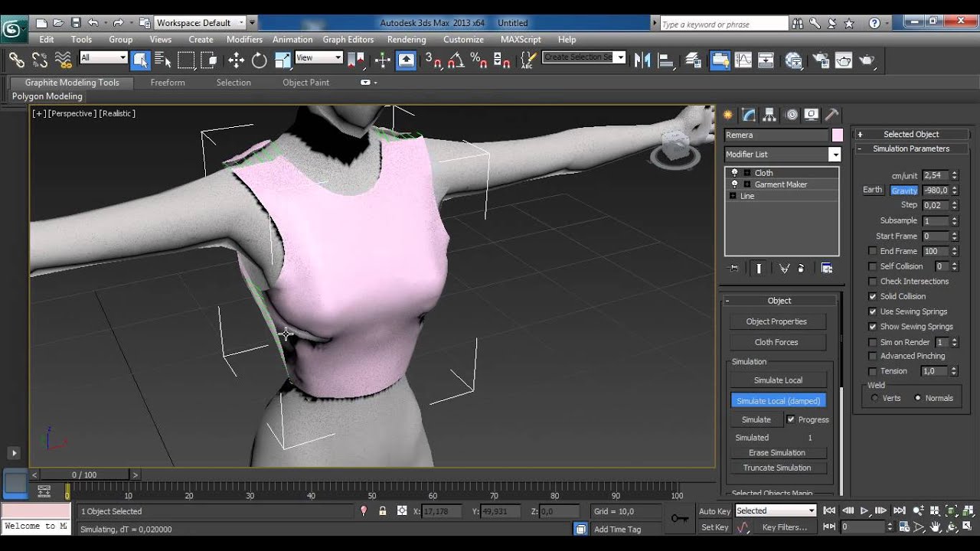Click the Align tool icon
Image resolution: width=980 pixels, height=551 pixels.
point(666,60)
